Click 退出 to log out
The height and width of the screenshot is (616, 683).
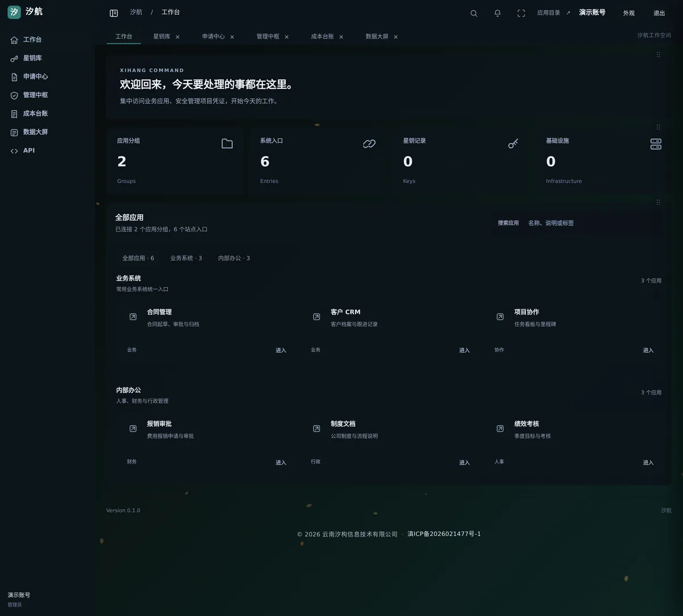click(x=659, y=13)
